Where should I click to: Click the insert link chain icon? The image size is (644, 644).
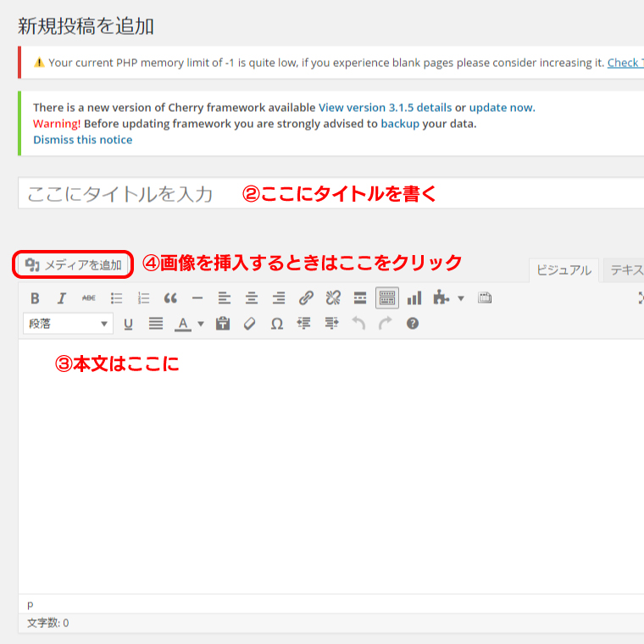(306, 298)
